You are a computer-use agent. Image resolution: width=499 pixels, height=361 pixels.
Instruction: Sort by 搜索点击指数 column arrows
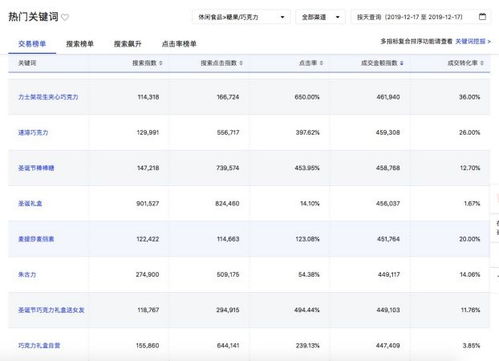[x=241, y=63]
